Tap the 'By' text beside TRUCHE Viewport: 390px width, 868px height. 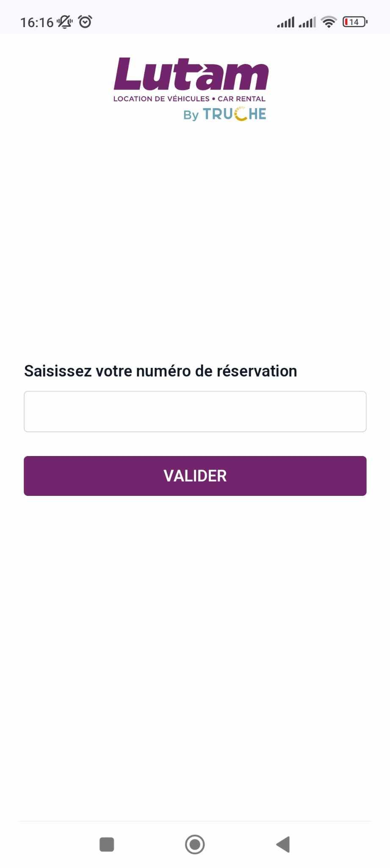pos(191,115)
